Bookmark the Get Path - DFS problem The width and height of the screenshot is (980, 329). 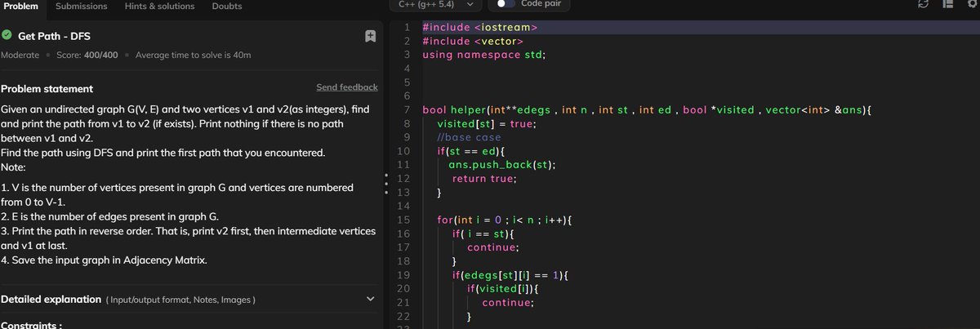[370, 36]
